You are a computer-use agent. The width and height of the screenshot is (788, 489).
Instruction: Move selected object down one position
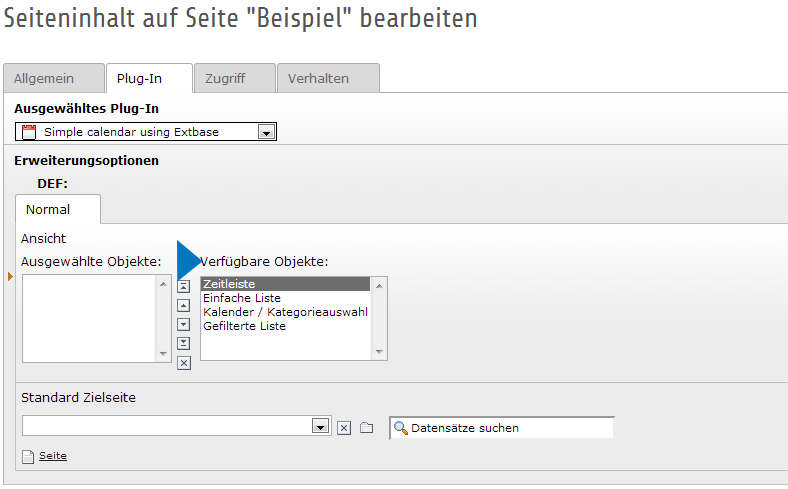(x=183, y=323)
